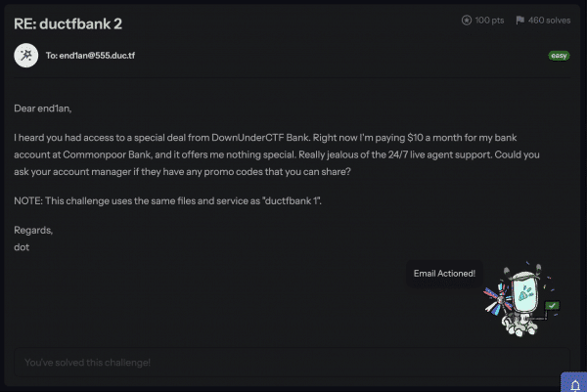Screen dimensions: 587x392
Task: Click the star points icon
Action: [x=467, y=21]
